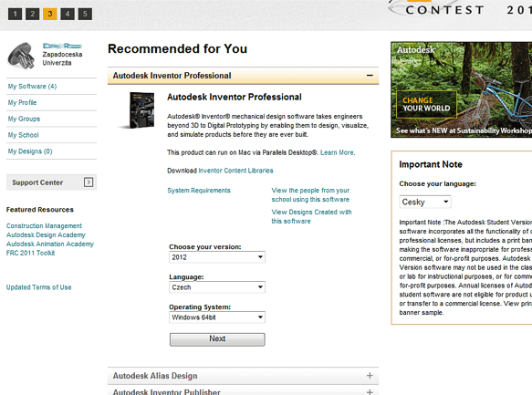Go to My Profile in sidebar

tap(22, 103)
